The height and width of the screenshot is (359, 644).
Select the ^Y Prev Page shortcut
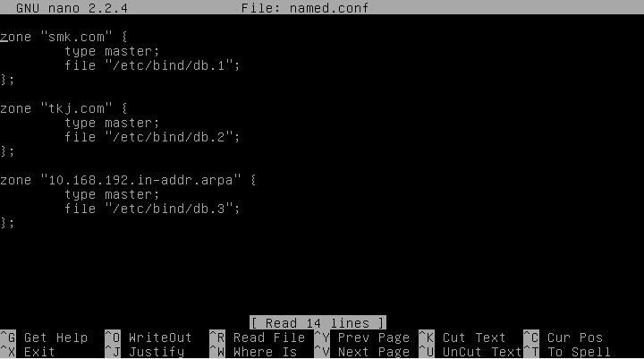click(x=362, y=338)
